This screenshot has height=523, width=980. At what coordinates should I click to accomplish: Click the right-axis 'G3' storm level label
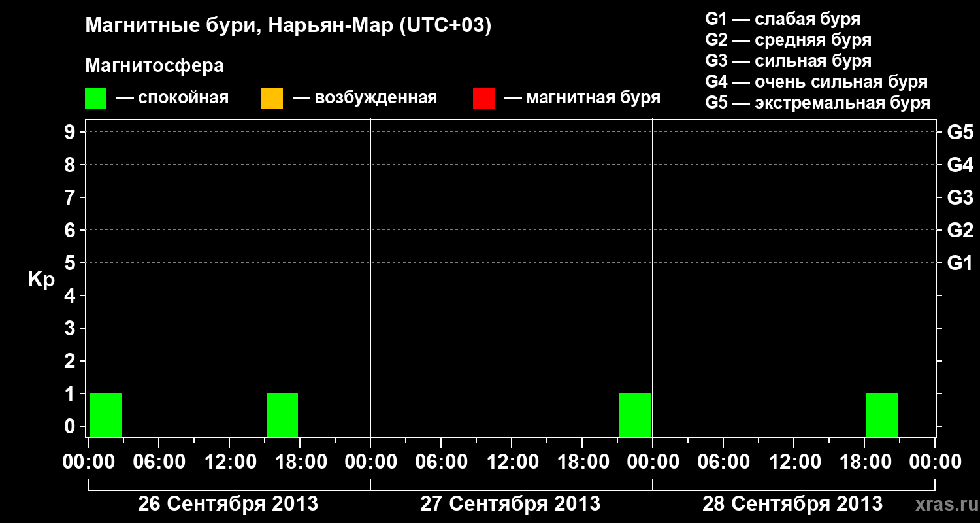point(960,197)
